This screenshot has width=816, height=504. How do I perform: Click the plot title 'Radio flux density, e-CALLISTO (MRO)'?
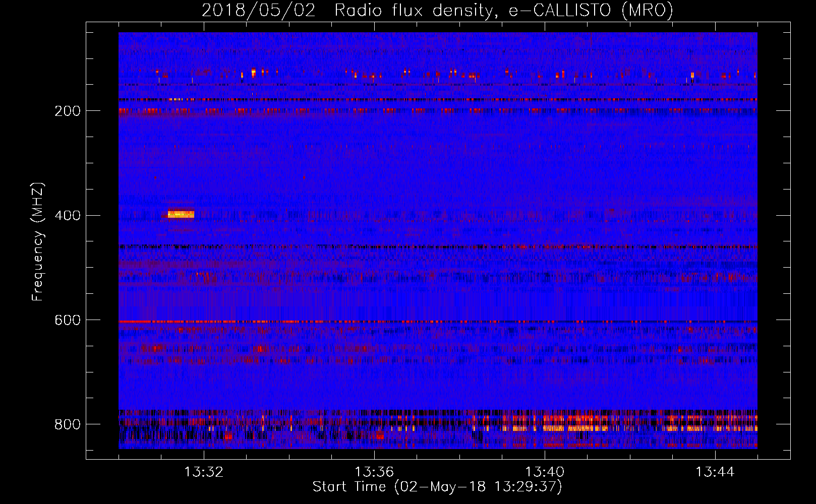click(504, 10)
